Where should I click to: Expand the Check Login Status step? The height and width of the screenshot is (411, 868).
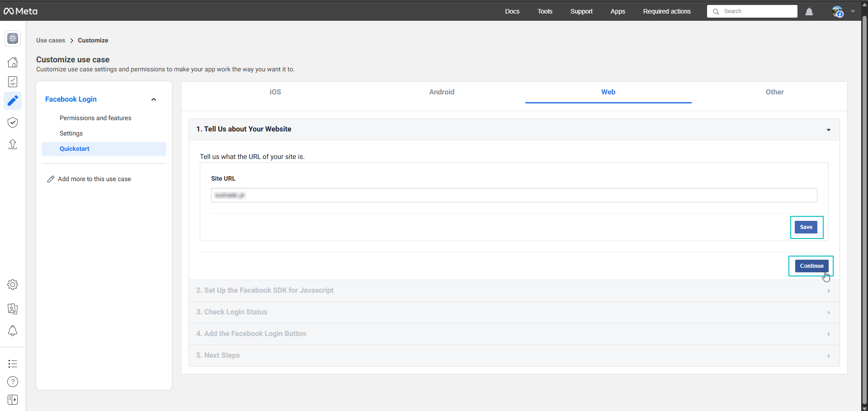click(x=514, y=312)
